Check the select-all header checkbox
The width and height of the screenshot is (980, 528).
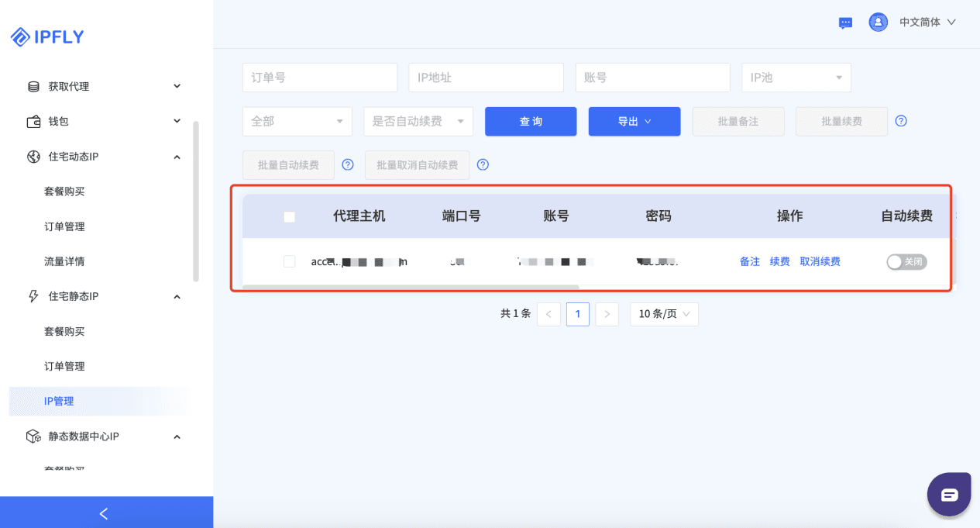point(290,217)
